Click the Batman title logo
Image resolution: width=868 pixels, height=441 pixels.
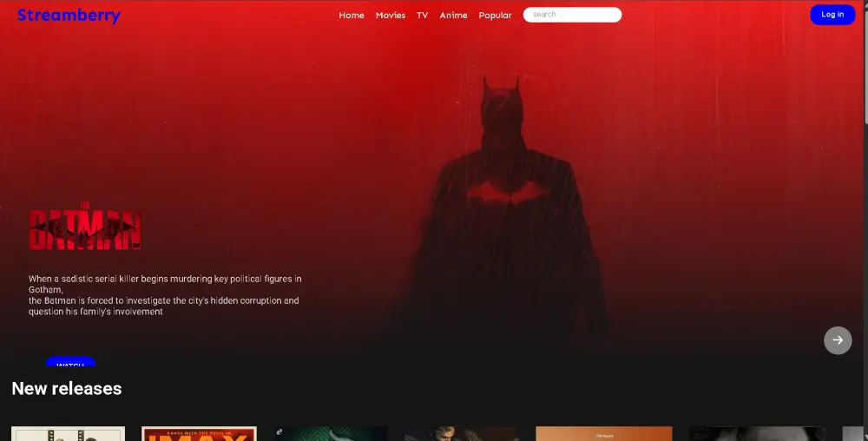(x=85, y=226)
